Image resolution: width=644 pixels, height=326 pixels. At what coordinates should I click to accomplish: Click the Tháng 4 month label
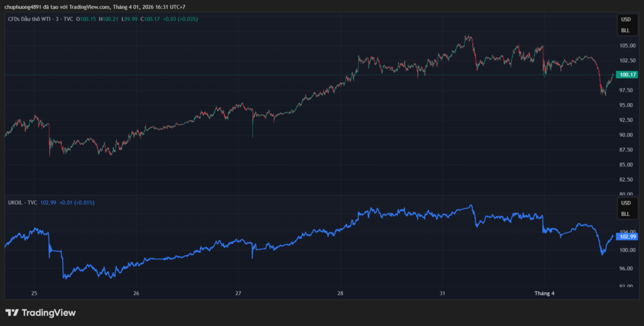coord(543,293)
